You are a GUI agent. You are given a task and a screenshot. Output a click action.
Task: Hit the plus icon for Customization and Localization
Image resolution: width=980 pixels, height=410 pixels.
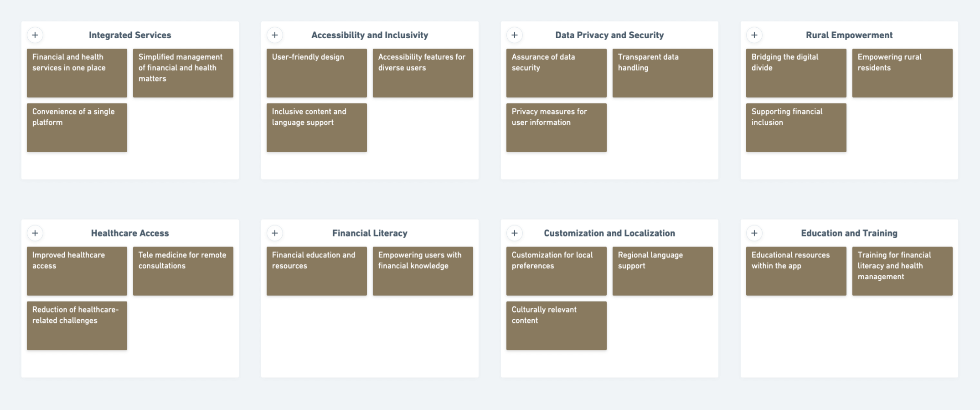coord(515,233)
